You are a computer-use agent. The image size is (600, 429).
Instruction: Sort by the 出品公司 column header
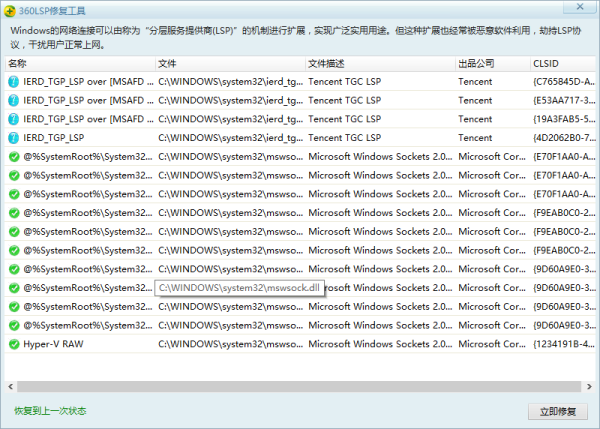tap(493, 64)
